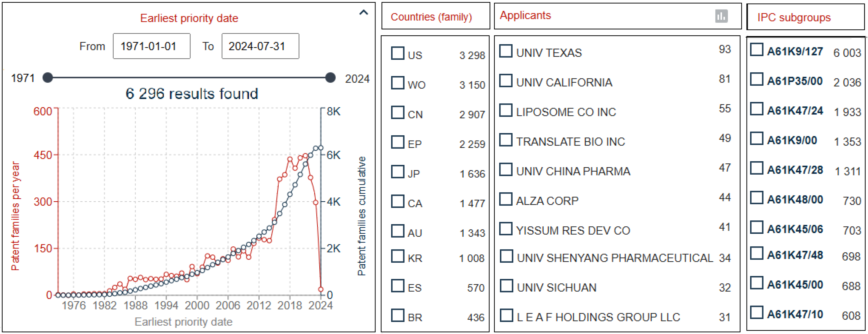Screen dimensions: 868x334
Task: Select the UNIV TEXAS applicant checkbox
Action: [505, 51]
